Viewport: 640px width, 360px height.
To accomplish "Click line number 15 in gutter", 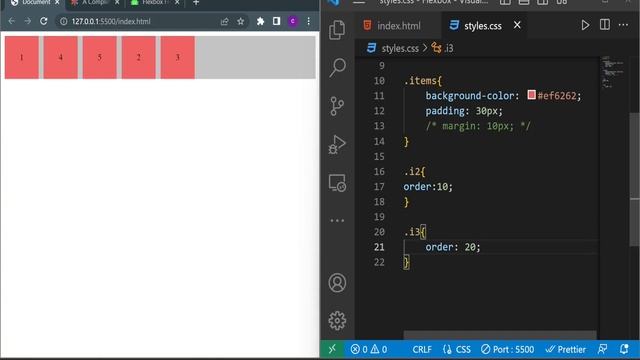I will pyautogui.click(x=379, y=156).
